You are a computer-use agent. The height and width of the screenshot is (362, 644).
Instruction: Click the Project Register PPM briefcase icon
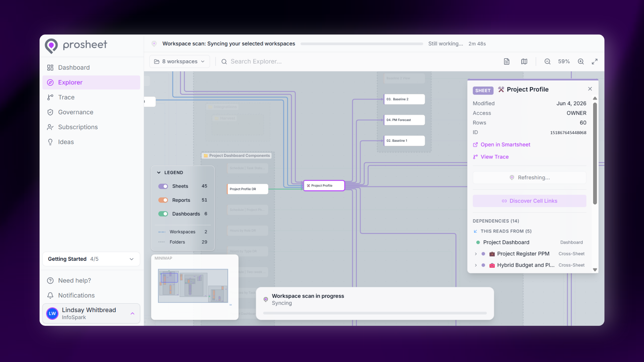[492, 254]
